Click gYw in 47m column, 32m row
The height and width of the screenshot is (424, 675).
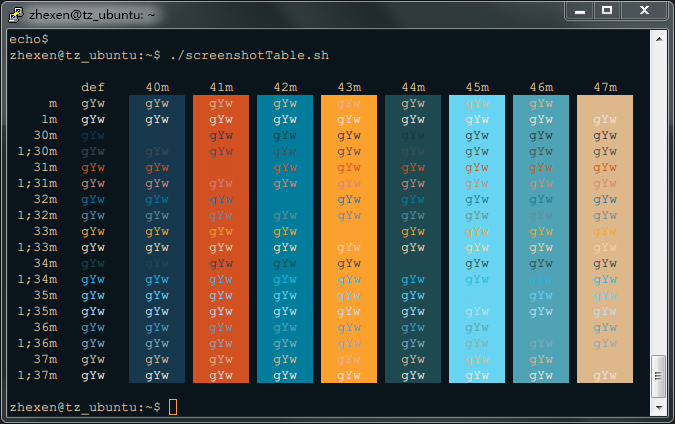pos(605,200)
